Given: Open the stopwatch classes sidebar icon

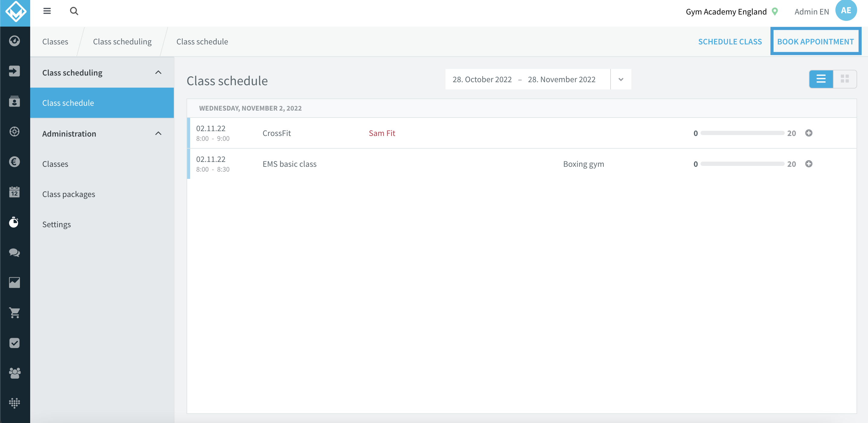Looking at the screenshot, I should tap(14, 222).
